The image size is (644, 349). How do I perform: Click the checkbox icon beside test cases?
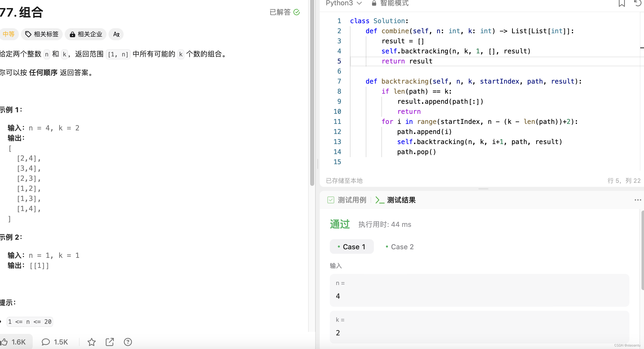[331, 200]
